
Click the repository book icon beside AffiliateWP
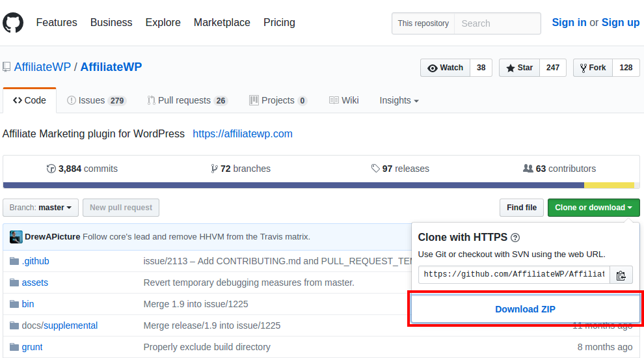7,67
